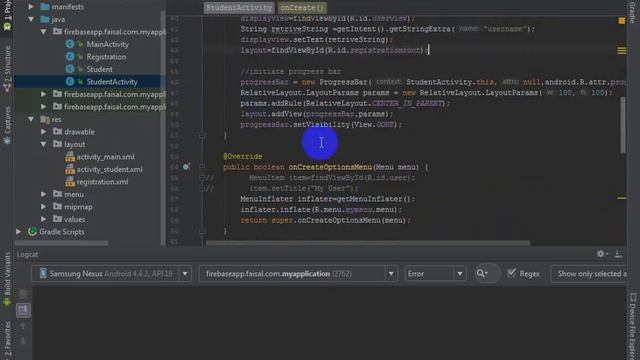The width and height of the screenshot is (640, 360).
Task: Toggle the Regex checkbox
Action: (x=511, y=273)
